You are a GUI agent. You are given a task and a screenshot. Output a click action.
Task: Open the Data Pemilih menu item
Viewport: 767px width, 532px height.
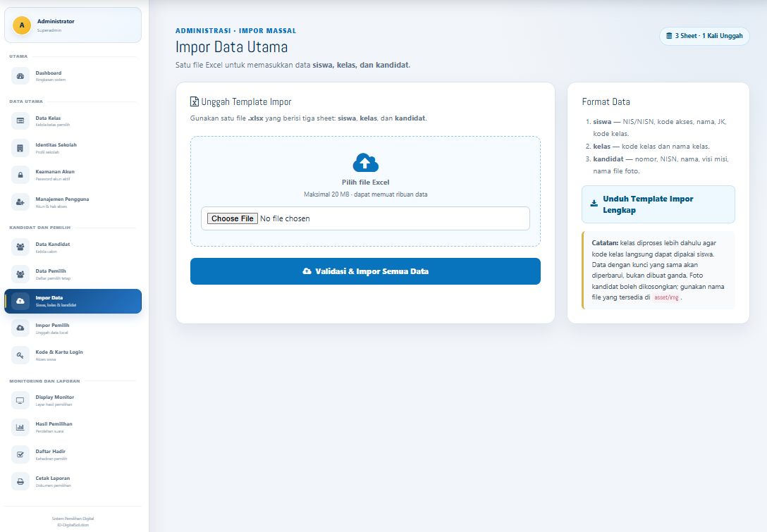pos(73,274)
